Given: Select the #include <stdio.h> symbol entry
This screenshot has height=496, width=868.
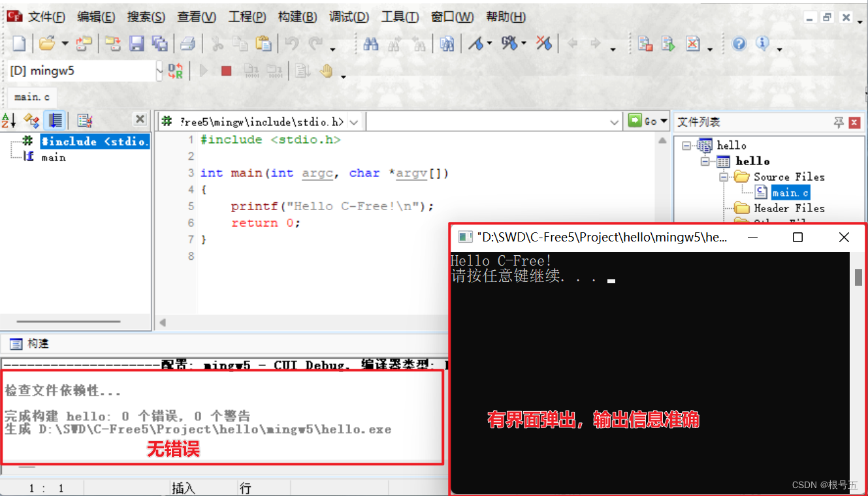Looking at the screenshot, I should pos(95,141).
